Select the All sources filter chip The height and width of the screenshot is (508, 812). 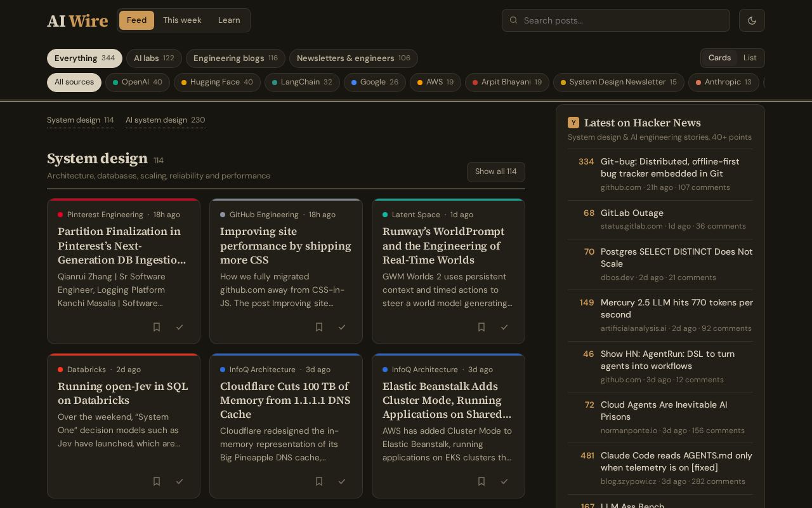pyautogui.click(x=74, y=83)
